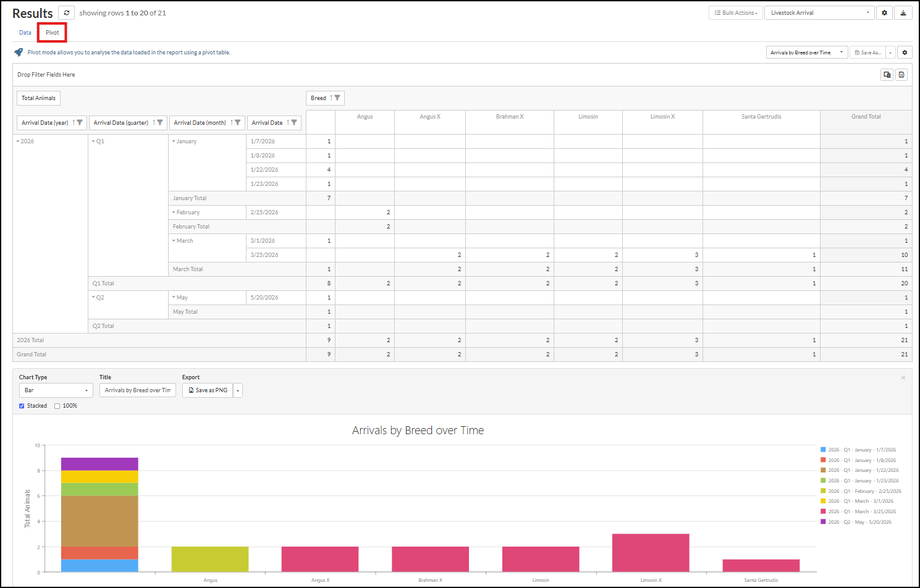Collapse the January month group
This screenshot has width=920, height=588.
click(x=174, y=141)
